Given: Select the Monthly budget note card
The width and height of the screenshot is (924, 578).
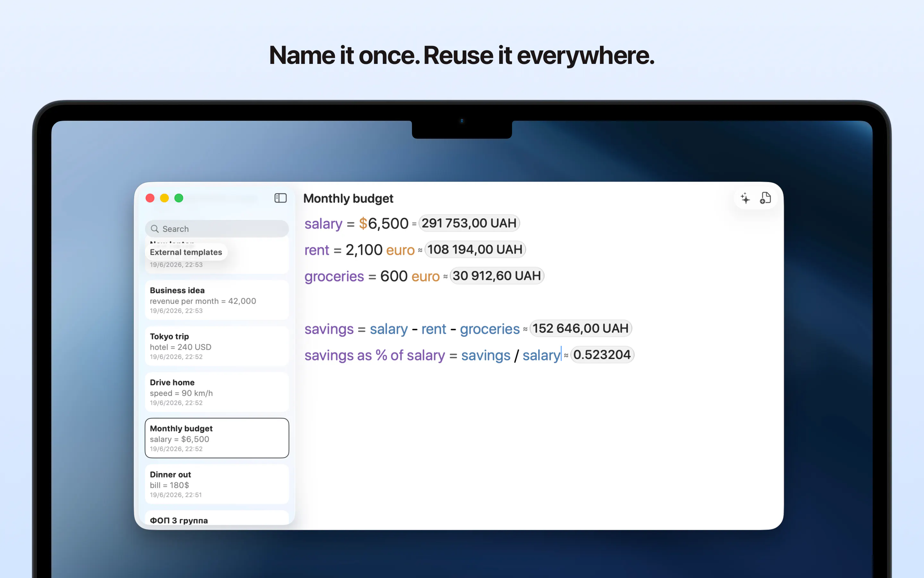Looking at the screenshot, I should pos(217,438).
